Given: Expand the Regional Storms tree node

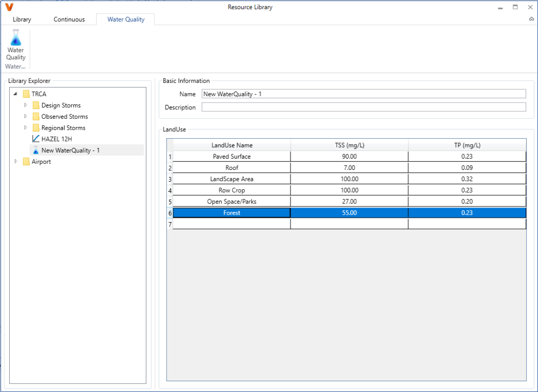Looking at the screenshot, I should (25, 128).
